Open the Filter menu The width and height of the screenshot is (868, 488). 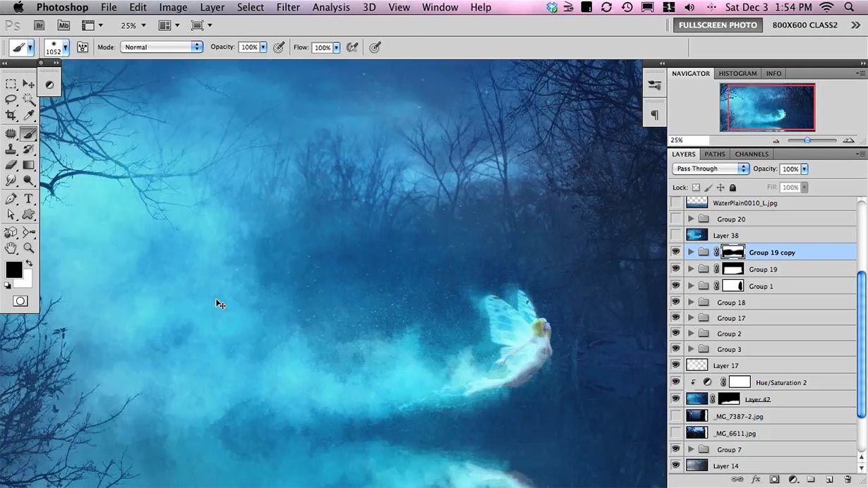[288, 8]
